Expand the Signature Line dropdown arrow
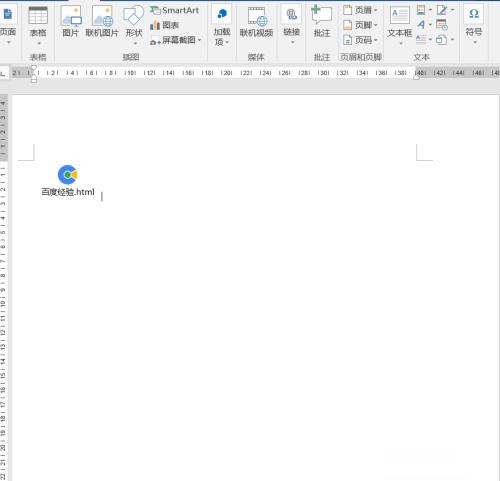The height and width of the screenshot is (481, 500). pos(452,10)
